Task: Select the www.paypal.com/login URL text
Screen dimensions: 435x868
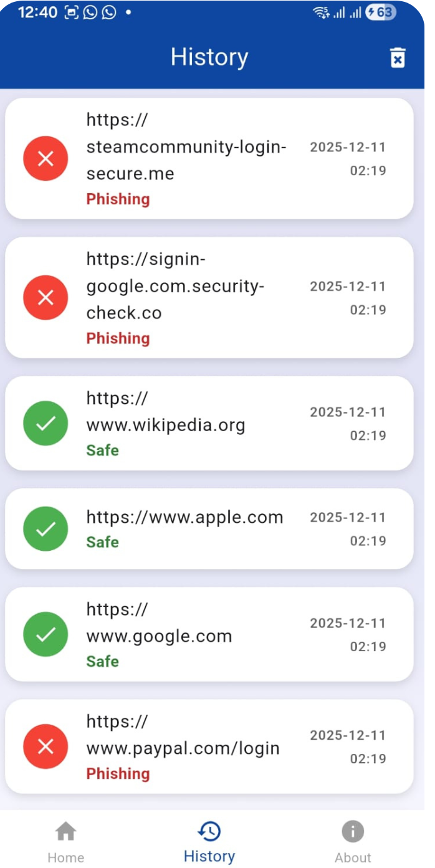Action: (x=183, y=735)
